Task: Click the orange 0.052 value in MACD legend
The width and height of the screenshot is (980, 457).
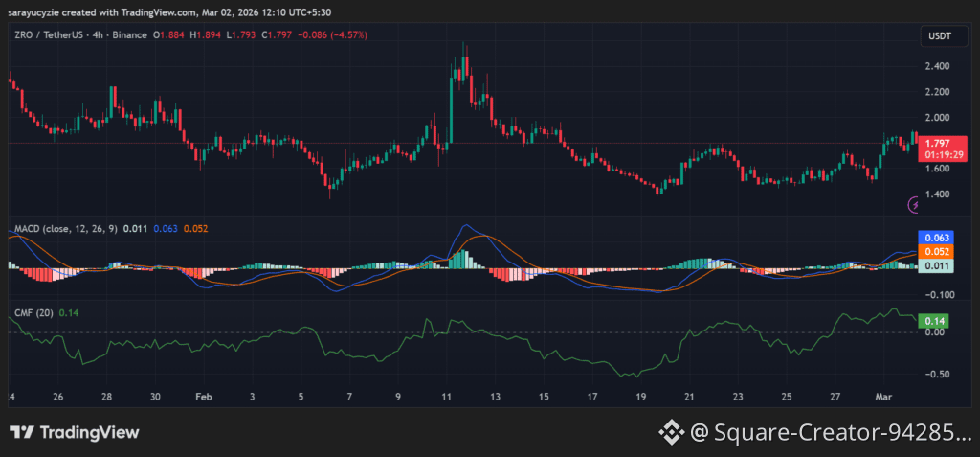Action: coord(195,229)
